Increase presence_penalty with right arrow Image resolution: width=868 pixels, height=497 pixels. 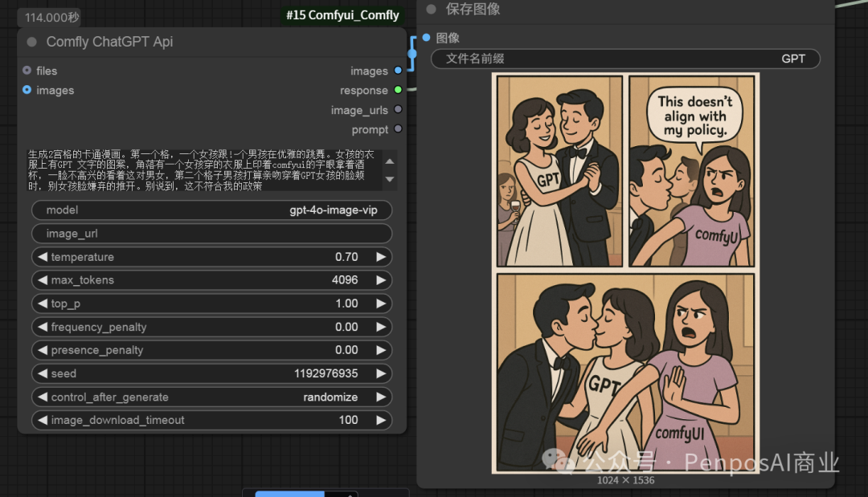click(381, 350)
